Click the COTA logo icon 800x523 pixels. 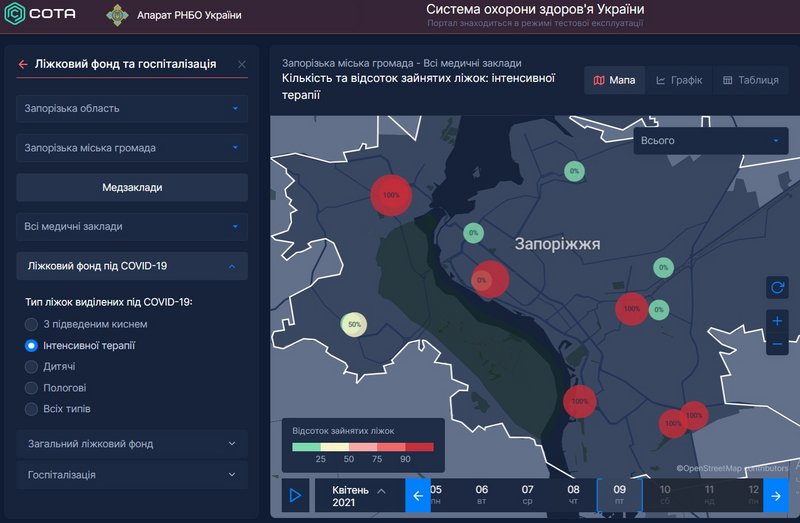[x=17, y=16]
